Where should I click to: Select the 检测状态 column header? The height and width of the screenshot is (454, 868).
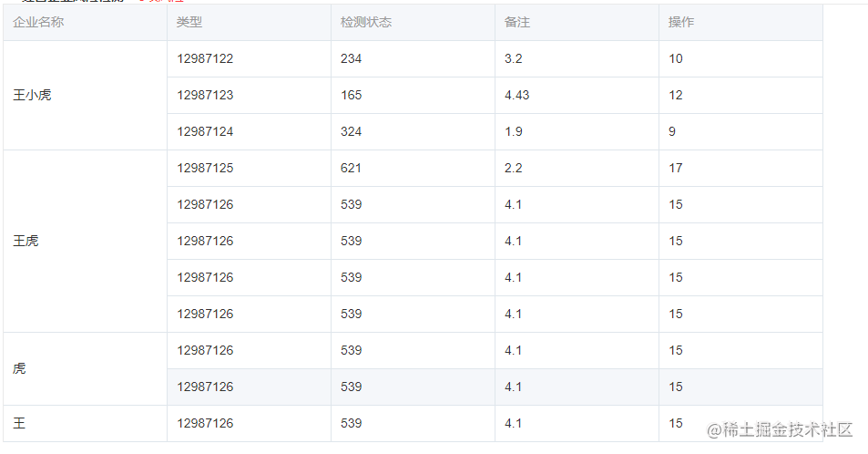click(365, 22)
